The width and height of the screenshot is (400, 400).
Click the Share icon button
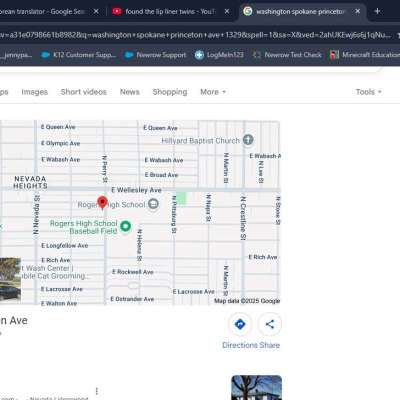(270, 324)
